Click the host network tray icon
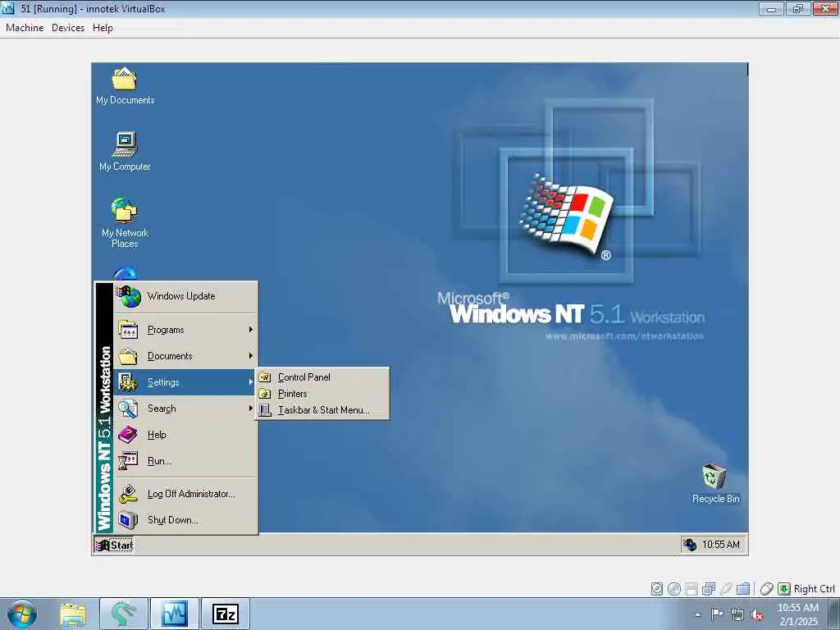Image resolution: width=840 pixels, height=630 pixels. 737,615
